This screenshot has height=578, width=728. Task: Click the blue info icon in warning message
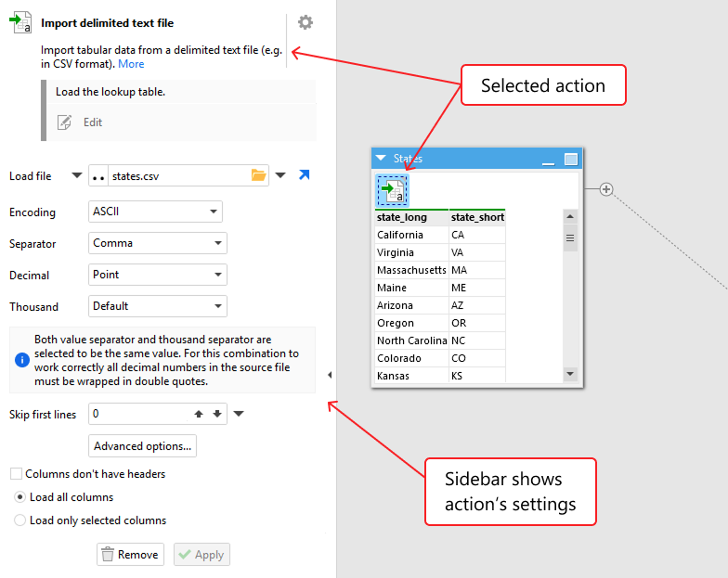[22, 360]
